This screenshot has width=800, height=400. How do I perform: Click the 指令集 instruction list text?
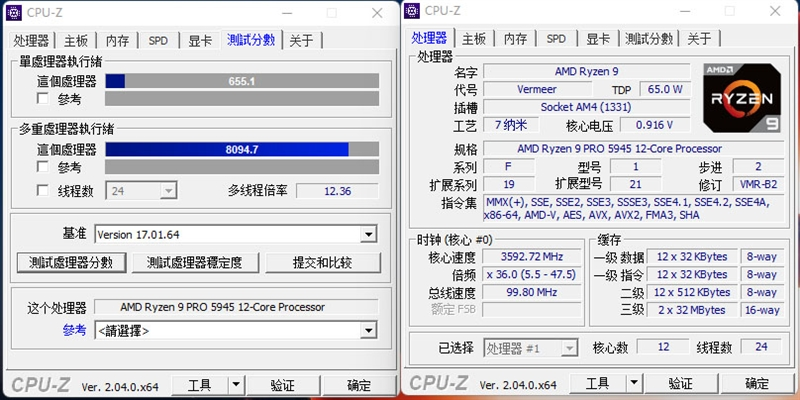click(x=634, y=209)
